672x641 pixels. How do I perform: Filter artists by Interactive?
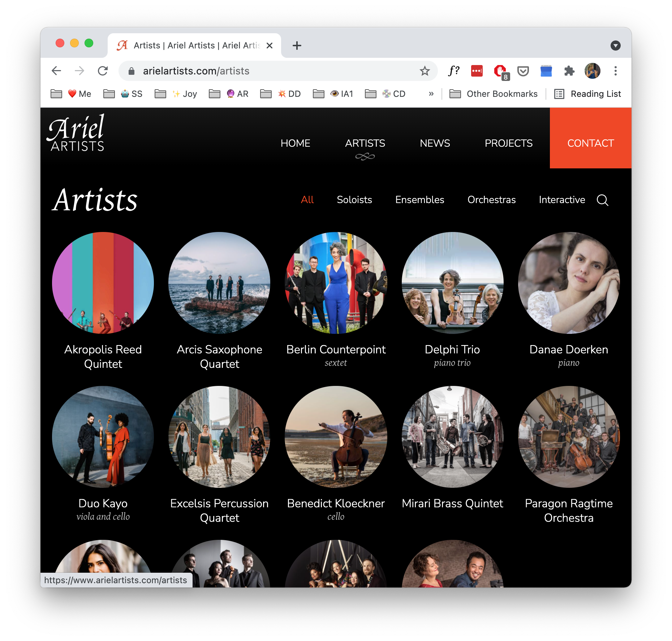click(x=562, y=200)
